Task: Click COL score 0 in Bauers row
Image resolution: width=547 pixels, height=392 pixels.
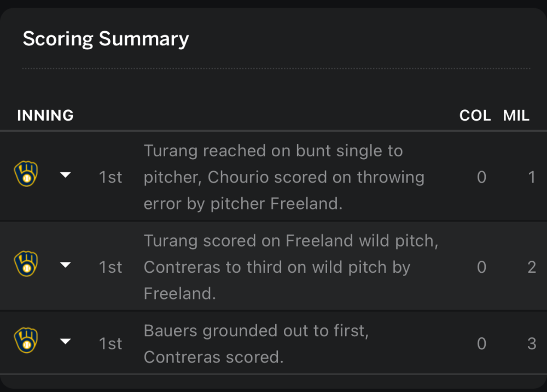Action: click(481, 344)
